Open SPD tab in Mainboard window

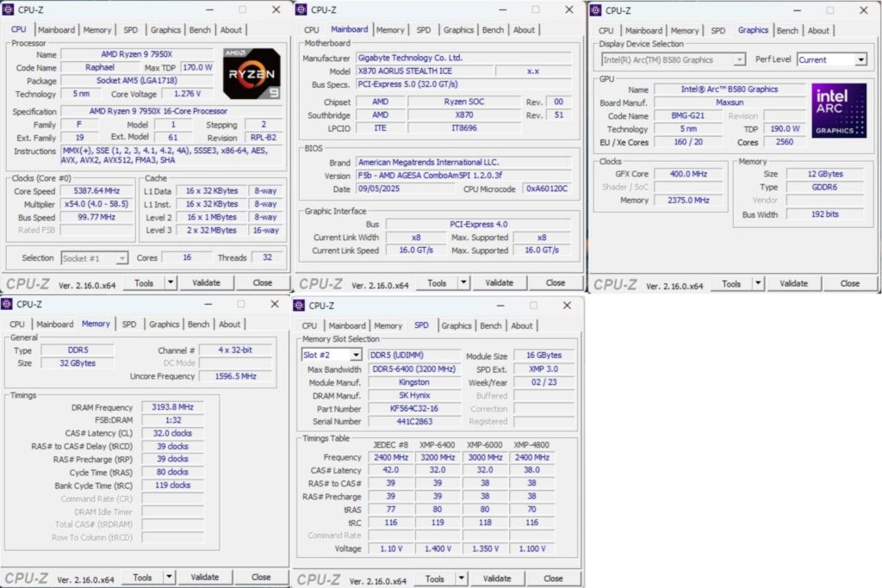424,30
